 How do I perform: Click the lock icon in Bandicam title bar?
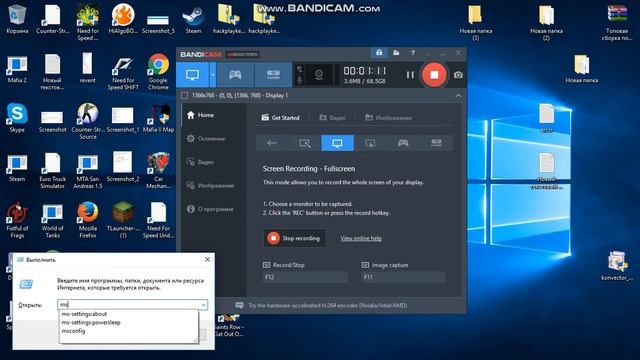tap(379, 53)
